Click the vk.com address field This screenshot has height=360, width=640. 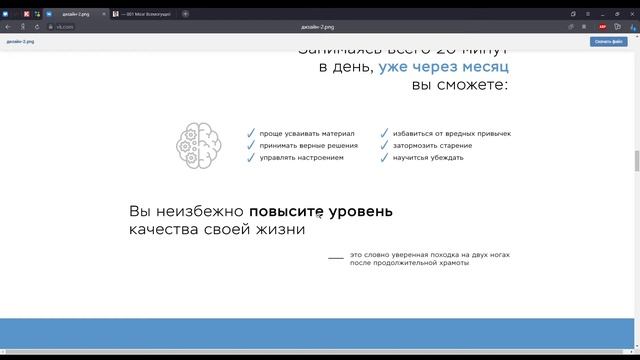point(64,27)
